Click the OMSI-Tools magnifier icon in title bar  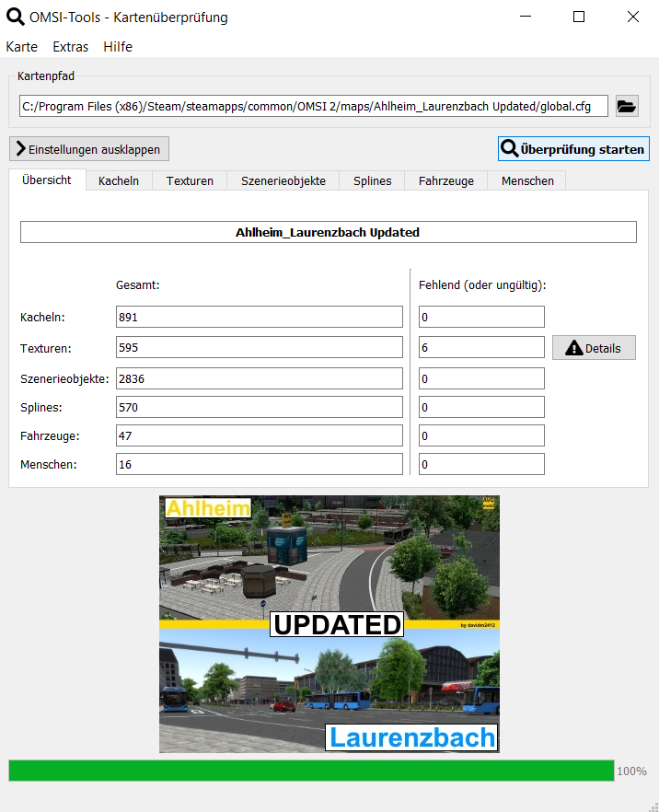[16, 17]
